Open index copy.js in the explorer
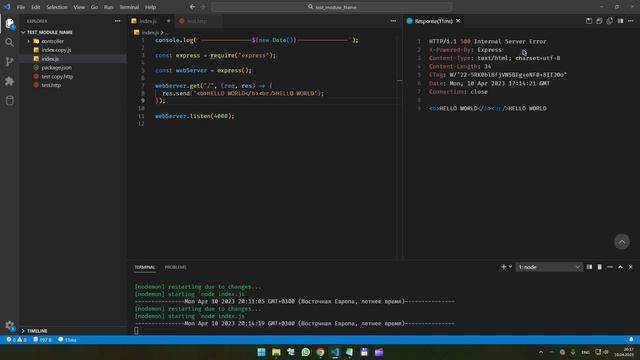This screenshot has height=360, width=640. pyautogui.click(x=56, y=50)
